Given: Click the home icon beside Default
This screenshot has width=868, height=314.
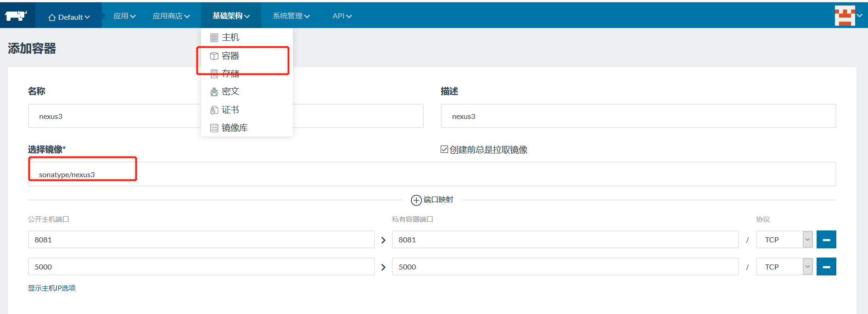Looking at the screenshot, I should 52,17.
